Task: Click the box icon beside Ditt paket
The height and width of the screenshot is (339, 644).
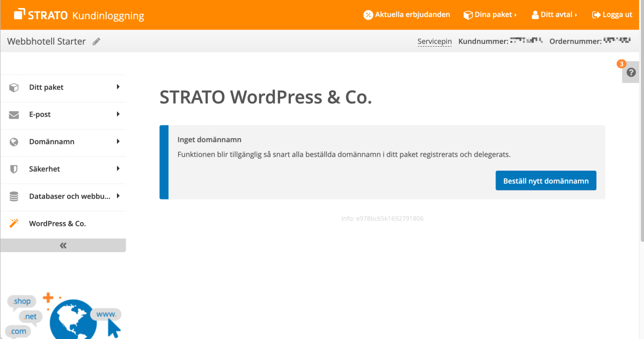Action: 14,87
